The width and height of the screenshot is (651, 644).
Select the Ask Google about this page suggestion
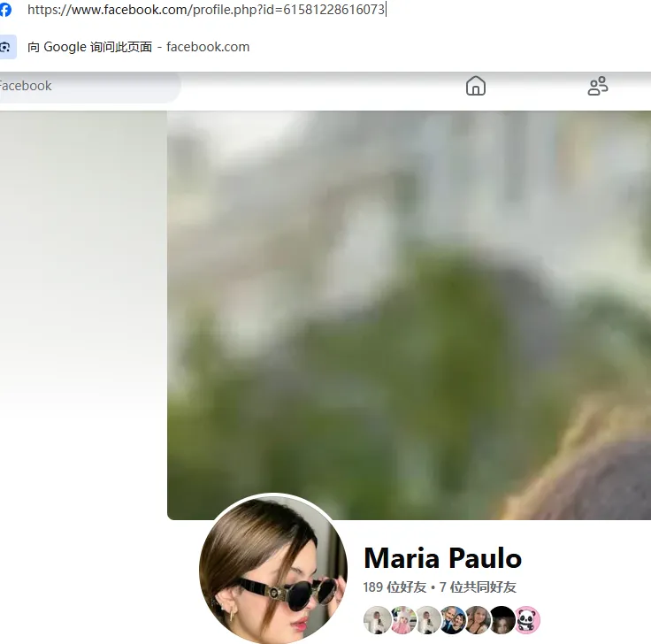138,47
